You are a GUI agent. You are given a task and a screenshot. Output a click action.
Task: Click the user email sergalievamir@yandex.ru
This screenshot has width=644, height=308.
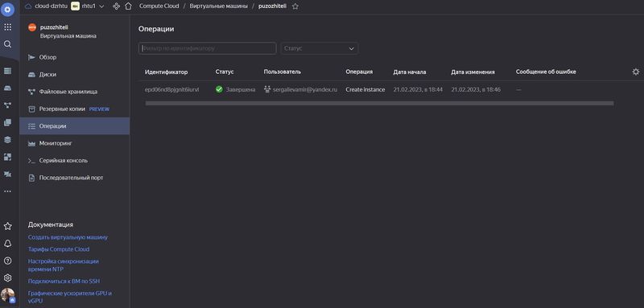305,89
